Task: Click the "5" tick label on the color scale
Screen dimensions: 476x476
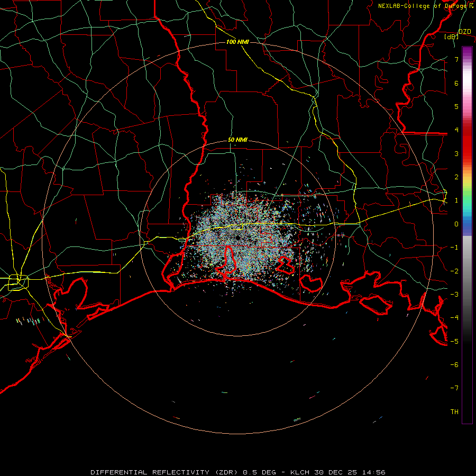Action: [x=456, y=106]
